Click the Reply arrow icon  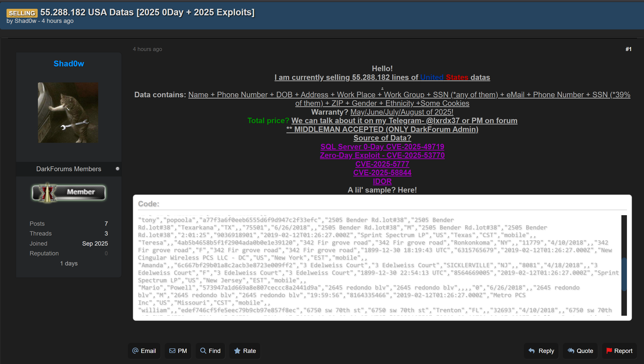(531, 351)
